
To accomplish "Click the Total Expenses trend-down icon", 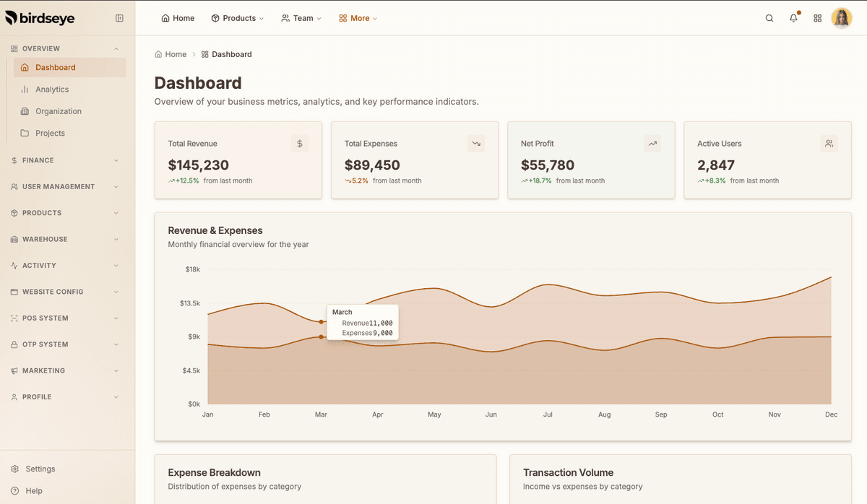I will tap(476, 144).
